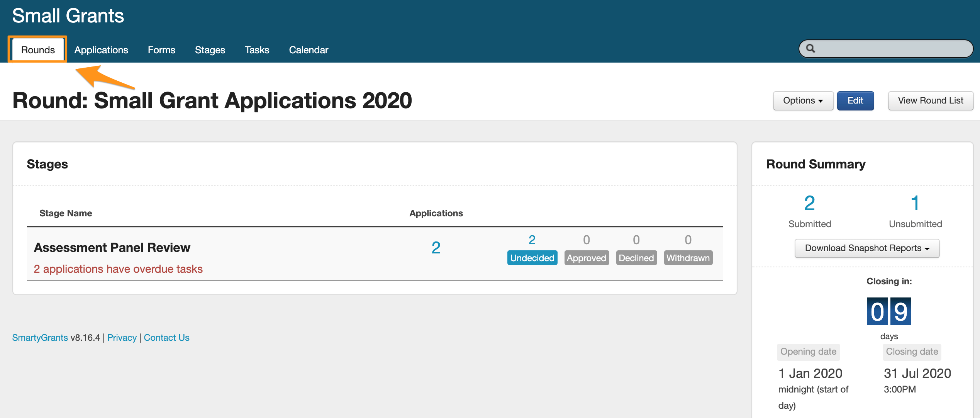Click the Approved status badge
The image size is (980, 418).
tap(586, 258)
